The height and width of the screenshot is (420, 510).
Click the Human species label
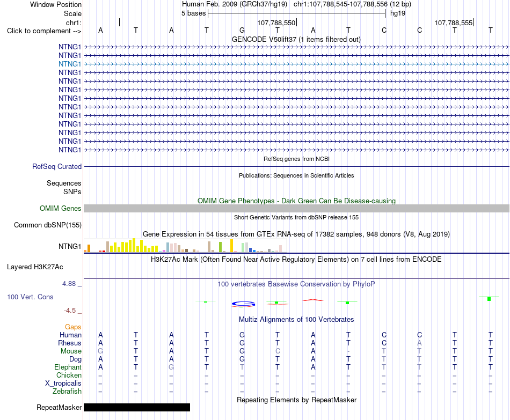click(x=70, y=335)
